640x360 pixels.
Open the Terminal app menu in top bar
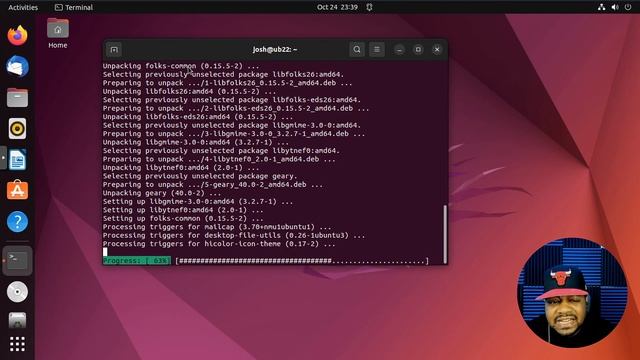pos(74,7)
